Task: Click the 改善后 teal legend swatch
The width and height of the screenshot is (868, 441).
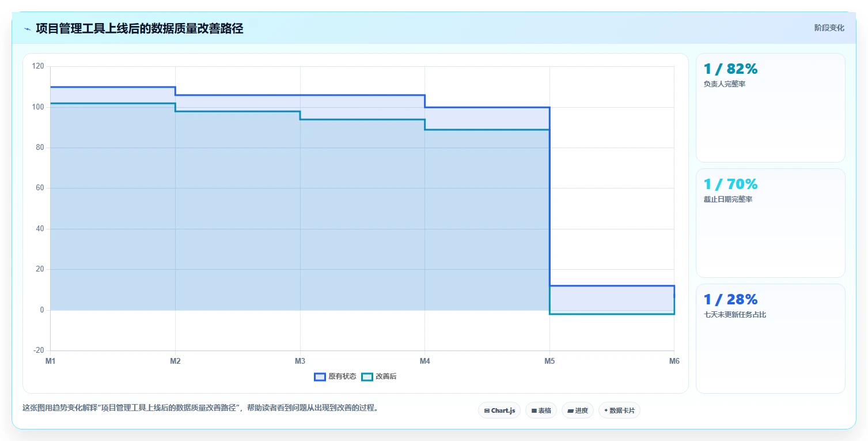Action: (x=367, y=376)
